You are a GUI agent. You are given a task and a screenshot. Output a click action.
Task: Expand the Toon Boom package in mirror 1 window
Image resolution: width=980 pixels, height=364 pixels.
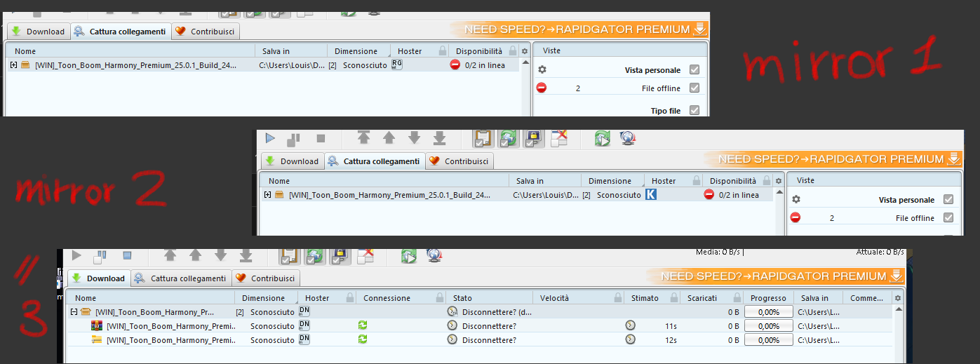coord(14,65)
